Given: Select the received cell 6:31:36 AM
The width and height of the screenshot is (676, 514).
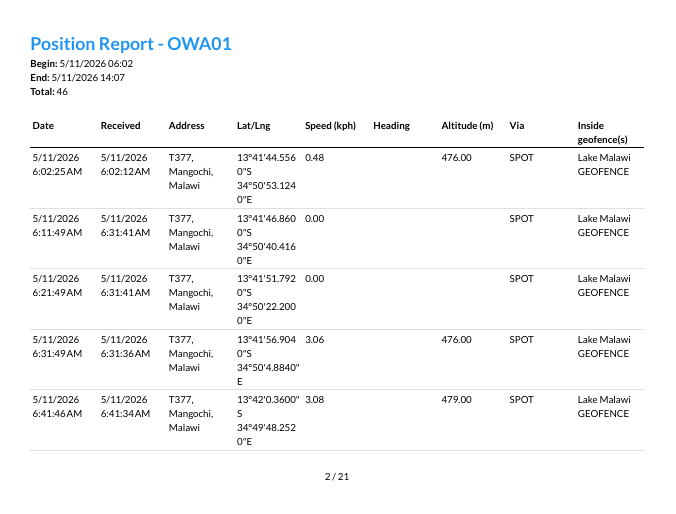Looking at the screenshot, I should click(x=125, y=346).
